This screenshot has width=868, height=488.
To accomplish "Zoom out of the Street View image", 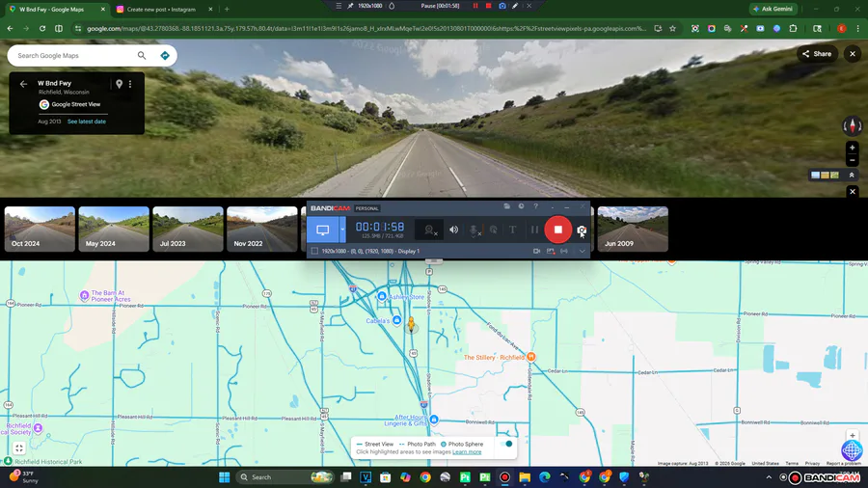I will tap(852, 160).
